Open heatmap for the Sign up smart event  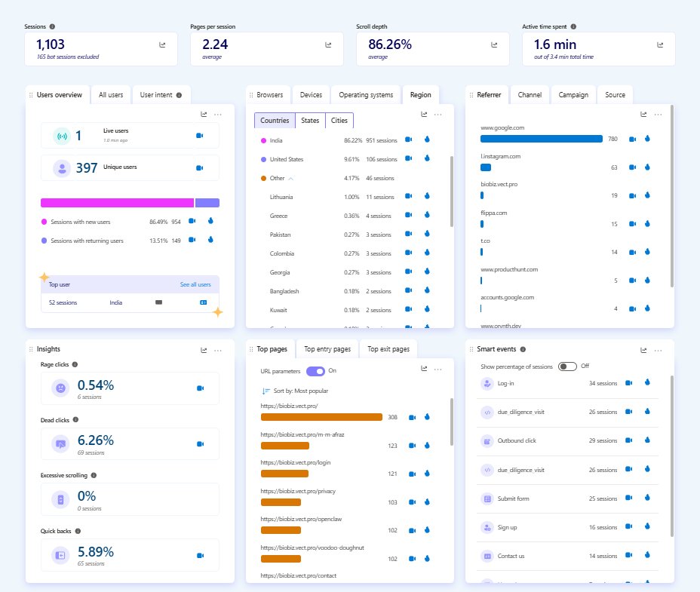[647, 526]
